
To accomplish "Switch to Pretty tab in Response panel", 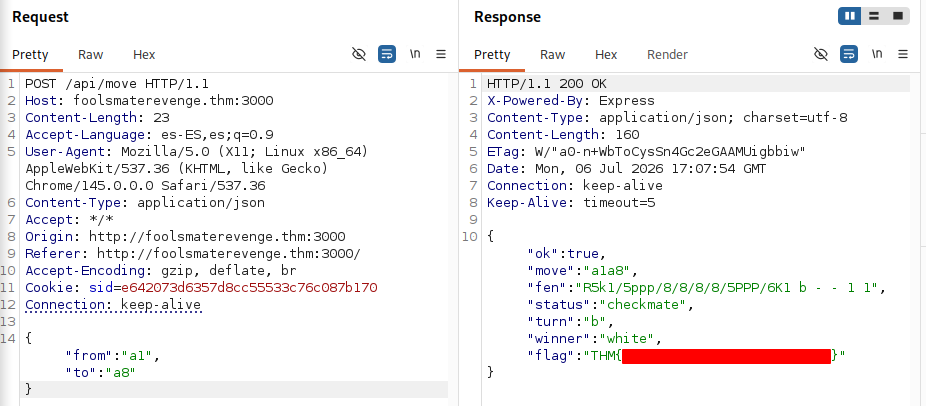I will pyautogui.click(x=492, y=54).
